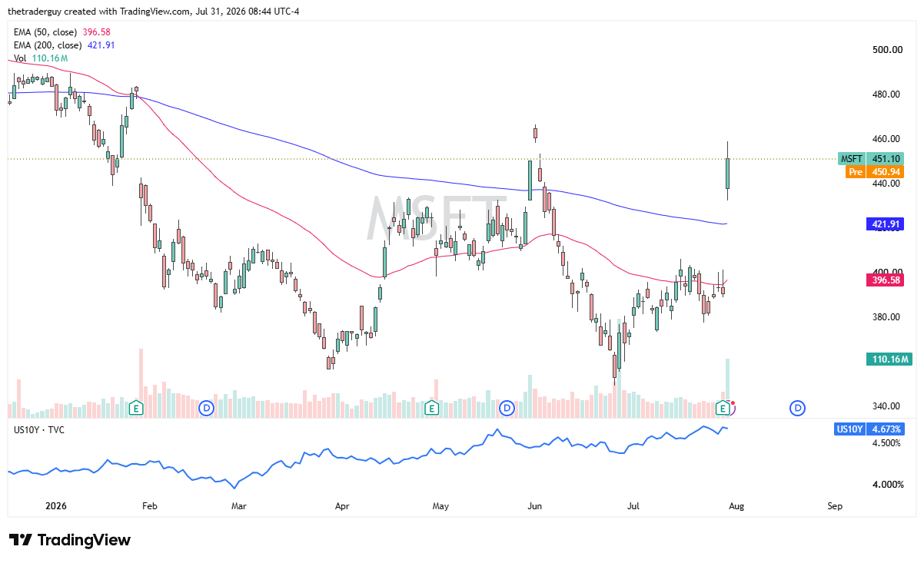Click the US10Y 4.673% axis tag
This screenshot has height=563, width=924.
[x=870, y=429]
